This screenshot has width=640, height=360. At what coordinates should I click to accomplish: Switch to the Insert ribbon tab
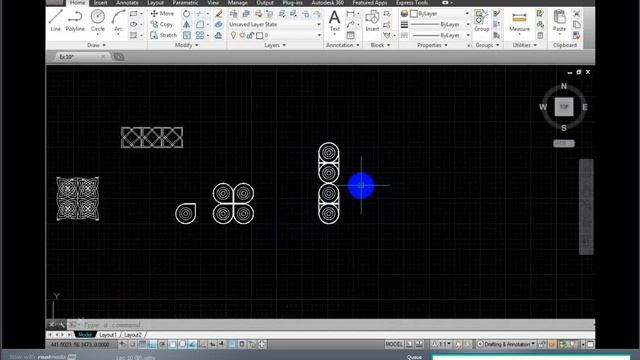[x=100, y=3]
